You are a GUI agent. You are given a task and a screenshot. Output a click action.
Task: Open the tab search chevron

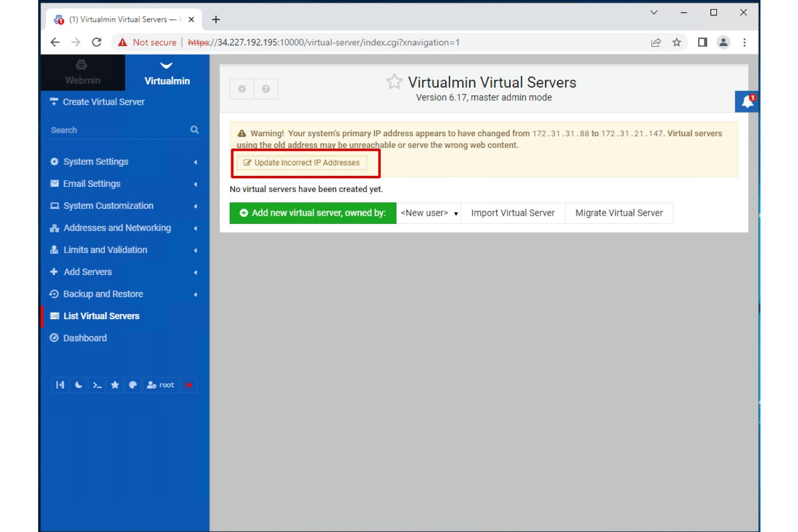pos(654,13)
